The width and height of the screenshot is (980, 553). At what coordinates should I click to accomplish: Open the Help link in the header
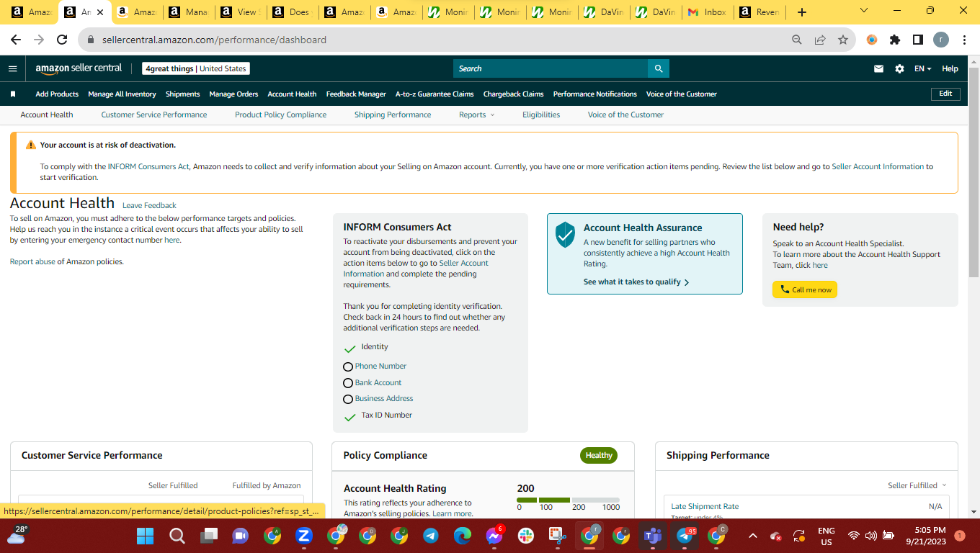pos(950,68)
